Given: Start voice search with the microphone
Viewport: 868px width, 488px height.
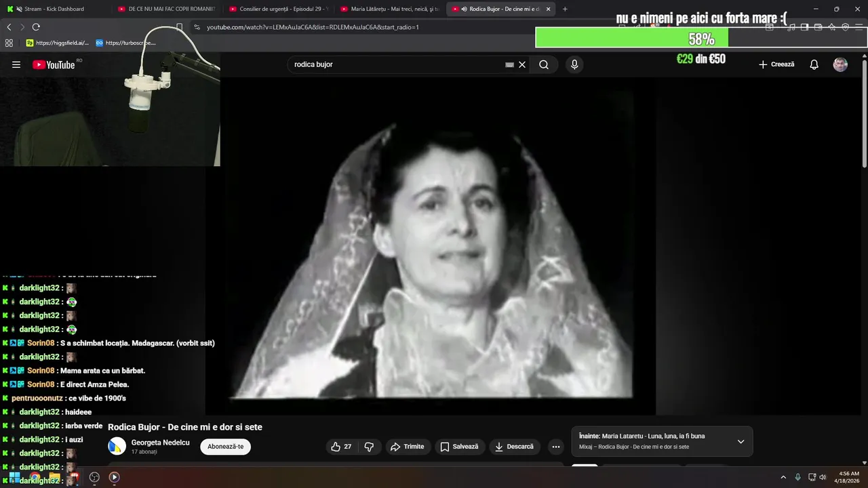Looking at the screenshot, I should 574,64.
